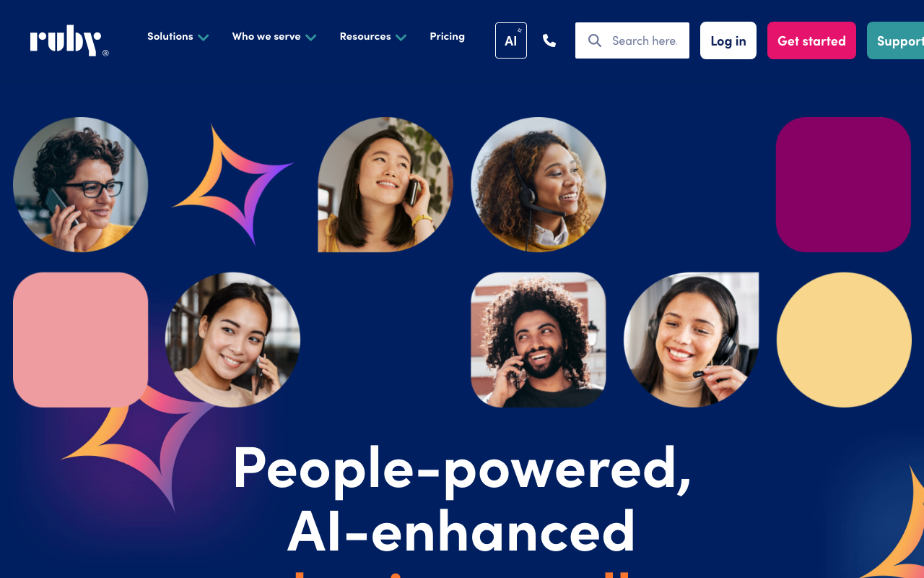
Task: Click the Ruby logo in the header
Action: pos(69,41)
